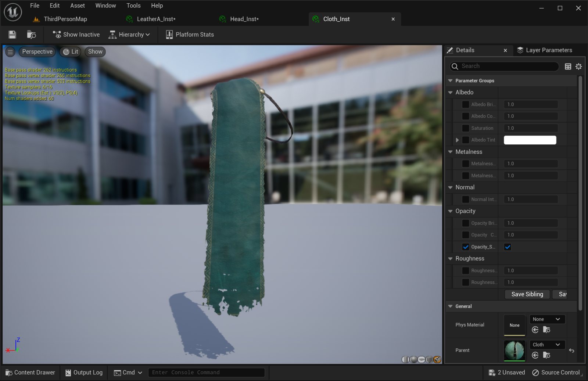Focus the Details search field
This screenshot has height=381, width=588.
tap(504, 67)
